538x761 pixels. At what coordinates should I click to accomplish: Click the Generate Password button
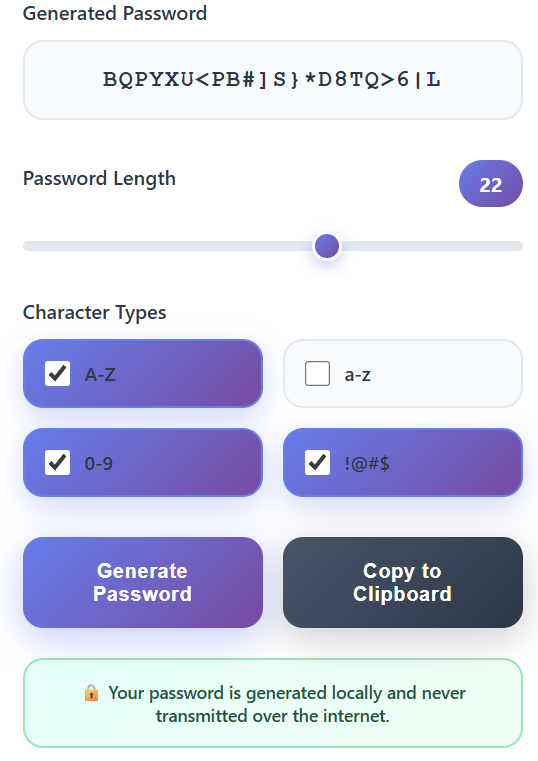click(143, 582)
